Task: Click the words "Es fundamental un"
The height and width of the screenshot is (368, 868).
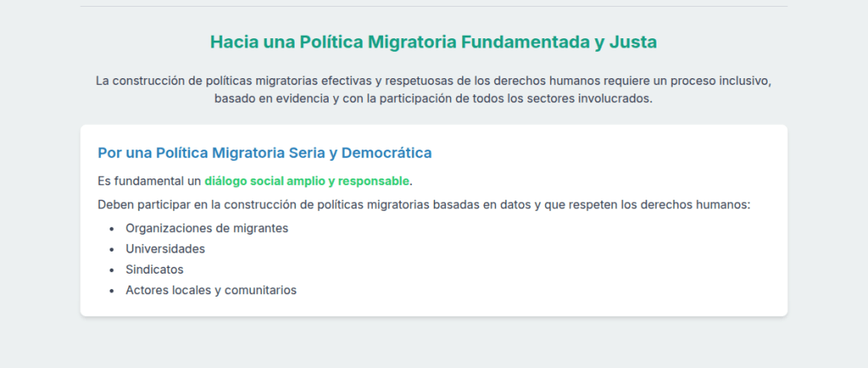Action: (149, 181)
